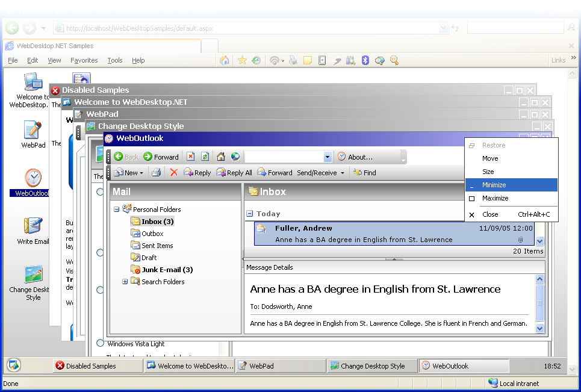Choose Minimize from the window menu

coord(494,185)
